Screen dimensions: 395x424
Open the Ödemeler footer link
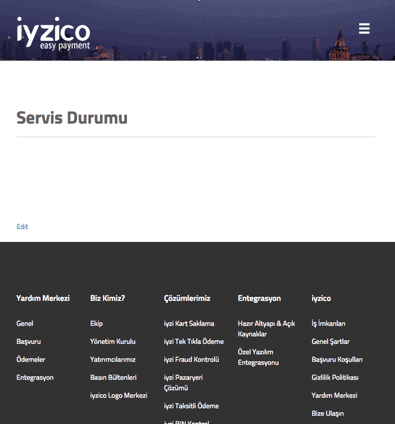[x=31, y=359]
